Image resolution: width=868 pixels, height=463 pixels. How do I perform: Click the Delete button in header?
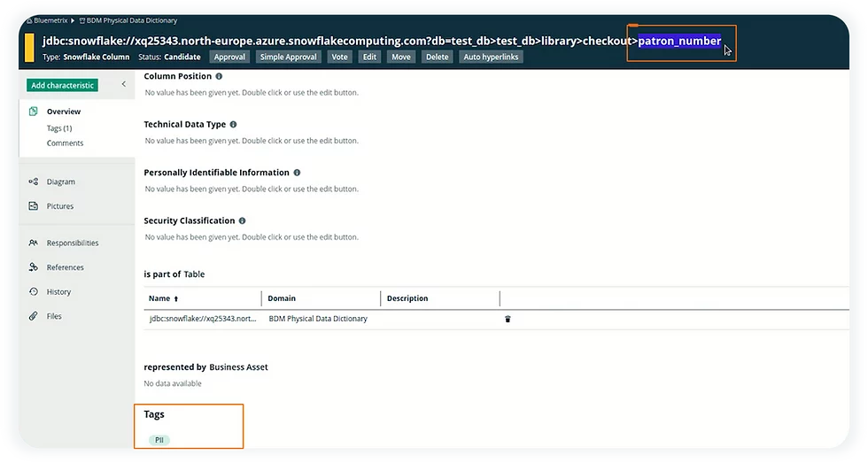point(437,57)
